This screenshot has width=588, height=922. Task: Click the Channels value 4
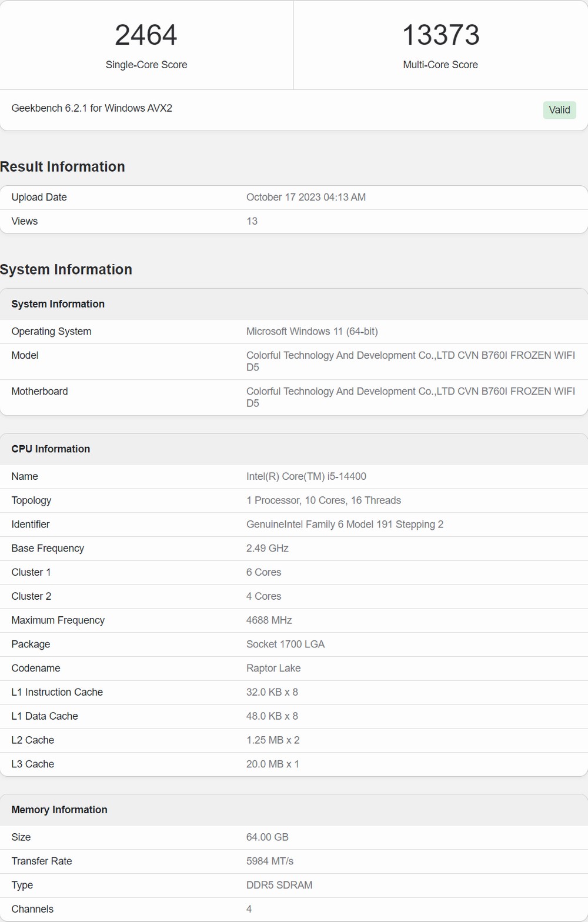[249, 909]
